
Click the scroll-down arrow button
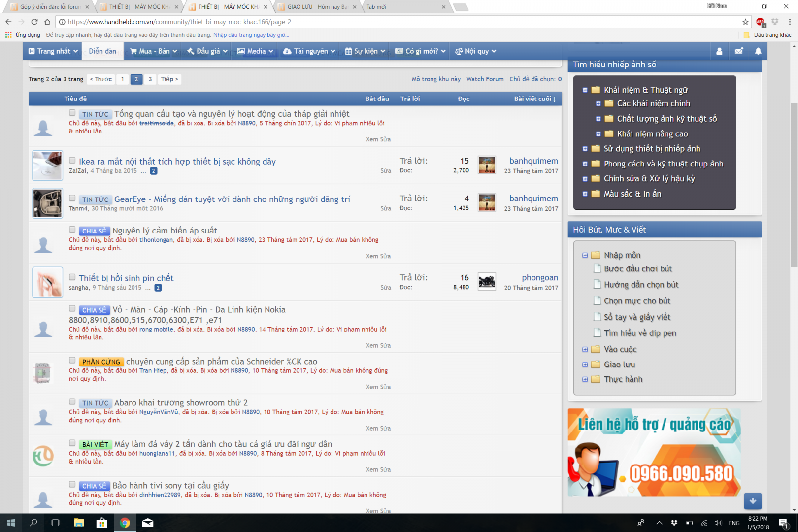pyautogui.click(x=753, y=501)
